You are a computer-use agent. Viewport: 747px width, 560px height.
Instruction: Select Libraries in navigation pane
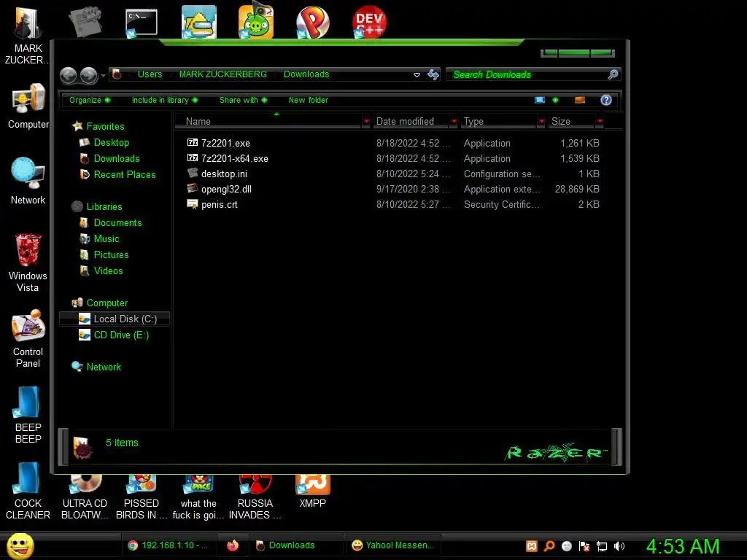[104, 206]
